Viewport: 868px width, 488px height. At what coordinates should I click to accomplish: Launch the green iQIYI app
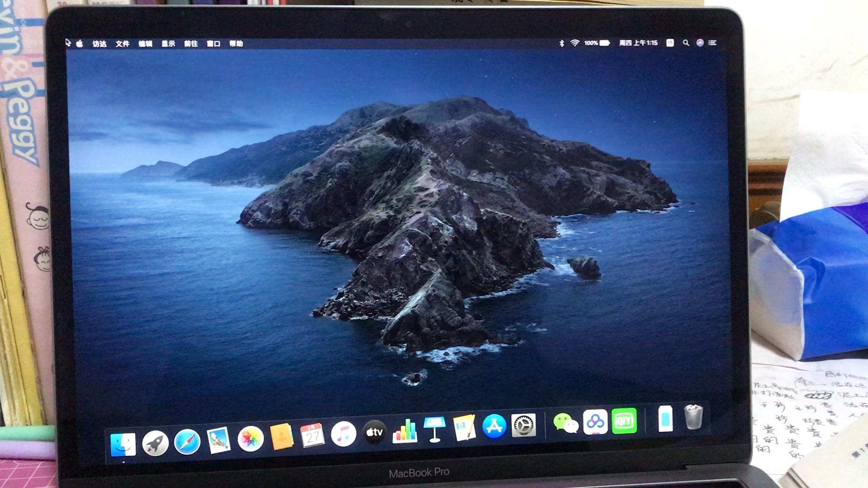tap(624, 421)
